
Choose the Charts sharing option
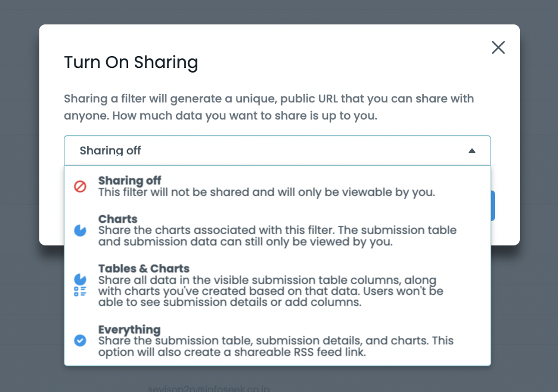point(118,219)
